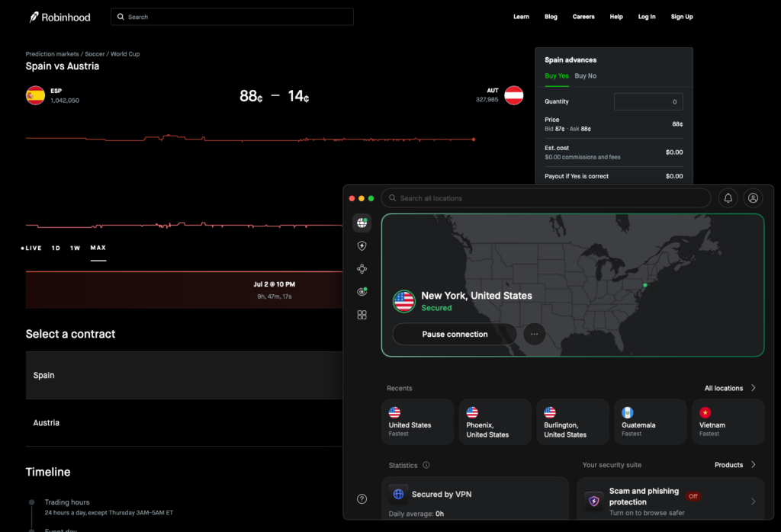
Task: Open Learn in Robinhood navigation
Action: coord(522,17)
